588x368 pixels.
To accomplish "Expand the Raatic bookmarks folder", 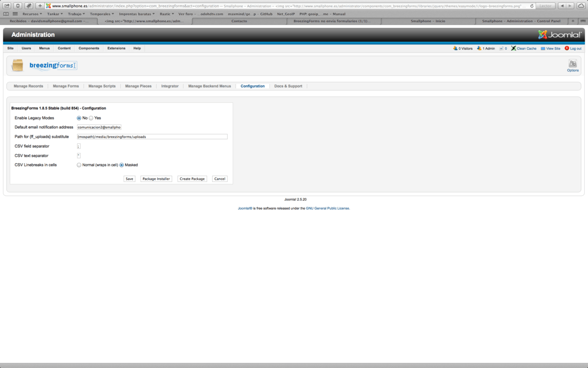I will coord(166,14).
